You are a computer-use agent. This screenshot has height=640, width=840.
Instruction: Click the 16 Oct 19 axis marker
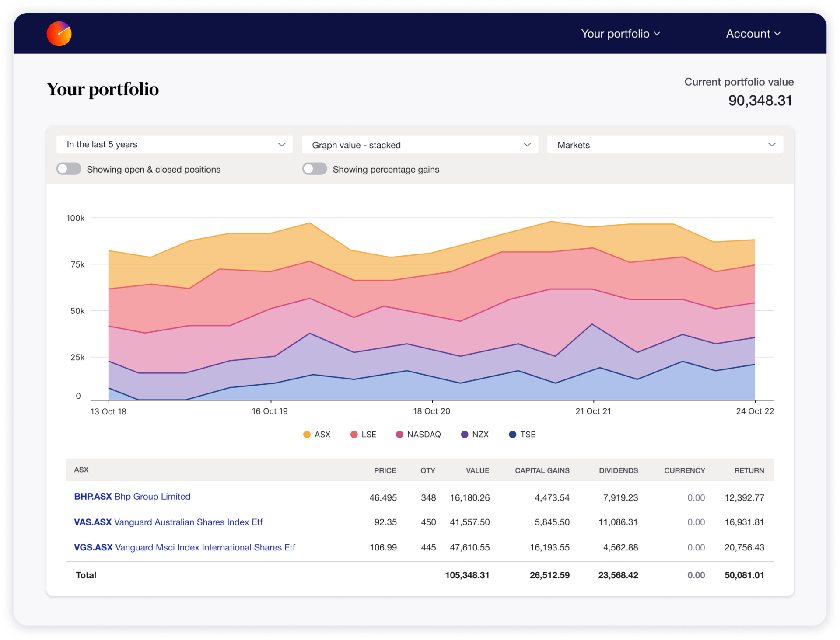click(270, 411)
